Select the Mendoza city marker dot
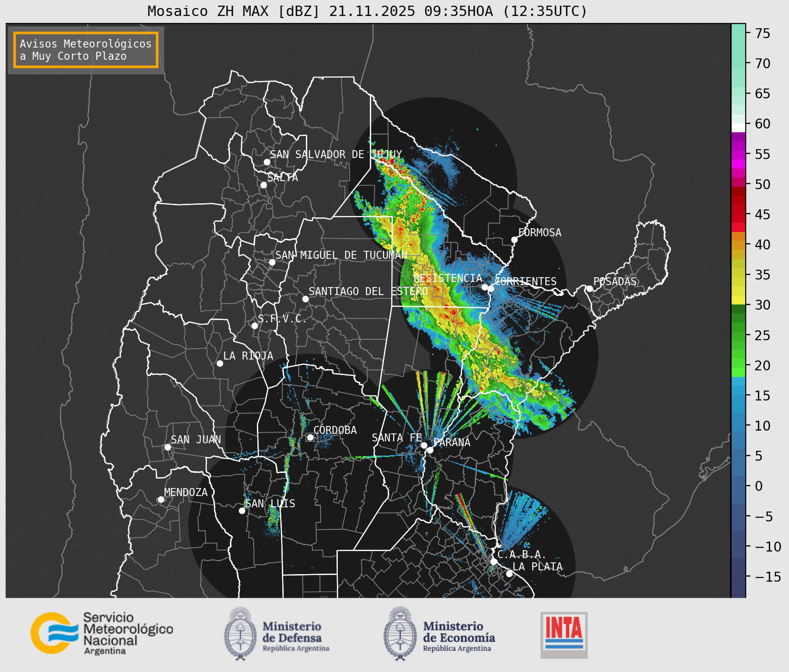Screen dimensions: 789x672 coord(161,499)
